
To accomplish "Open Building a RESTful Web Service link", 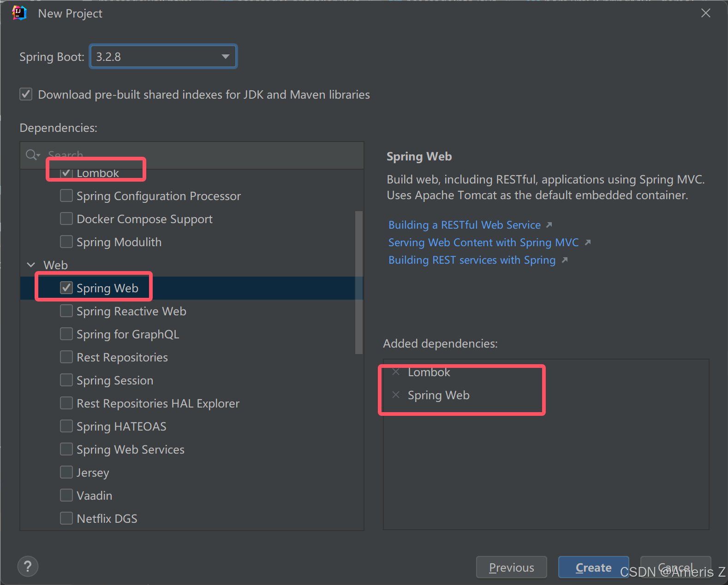I will [x=465, y=225].
